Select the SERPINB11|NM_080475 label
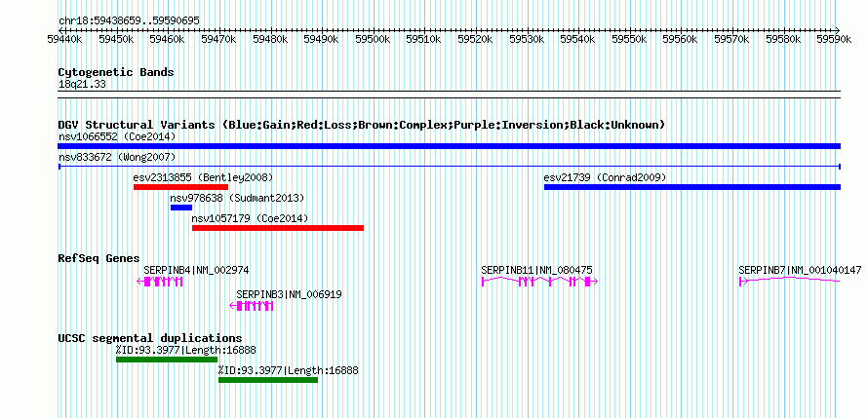This screenshot has width=868, height=418. click(537, 270)
